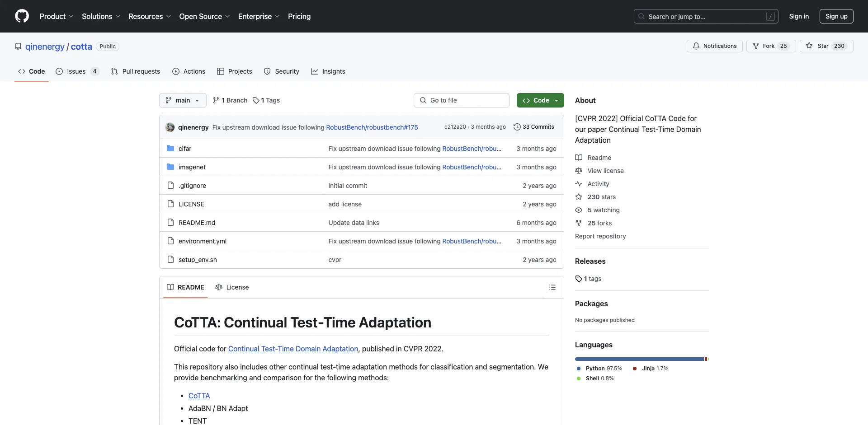Click the Pricing link
This screenshot has height=425, width=868.
point(299,16)
